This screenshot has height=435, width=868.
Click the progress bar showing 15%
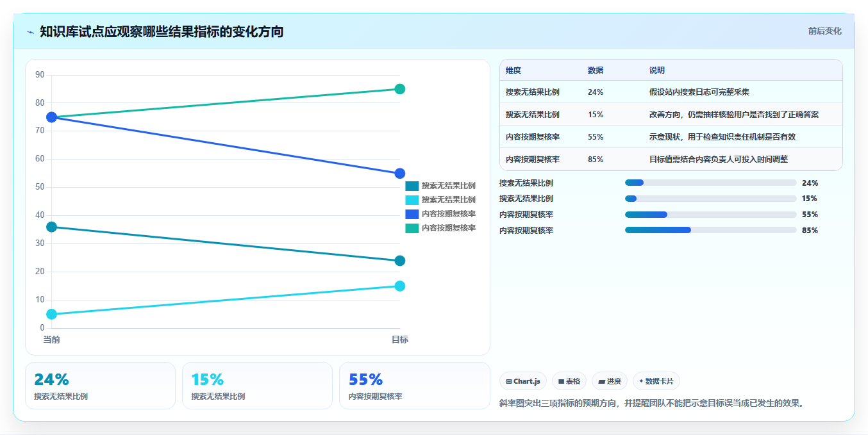710,199
